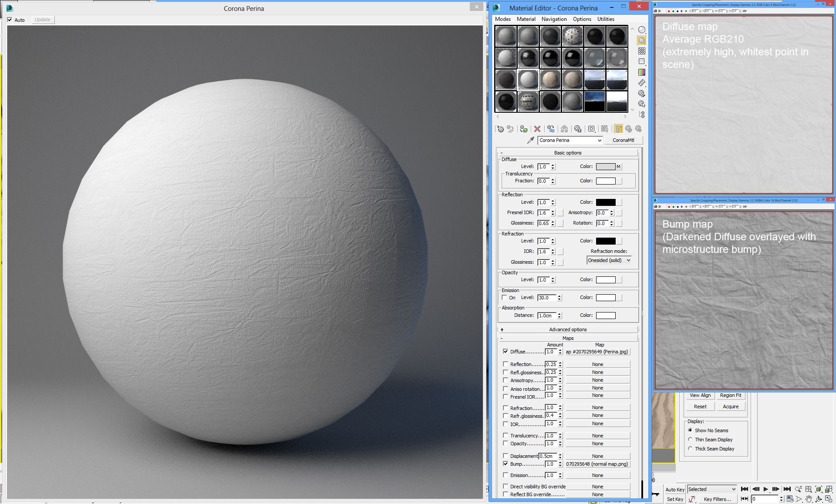Screen dimensions: 836x504
Task: Toggle Backlight icon in side toolbar
Action: click(x=642, y=40)
